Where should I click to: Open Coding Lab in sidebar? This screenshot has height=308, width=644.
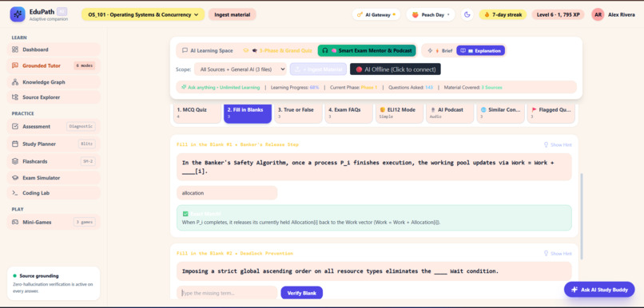tap(54, 193)
